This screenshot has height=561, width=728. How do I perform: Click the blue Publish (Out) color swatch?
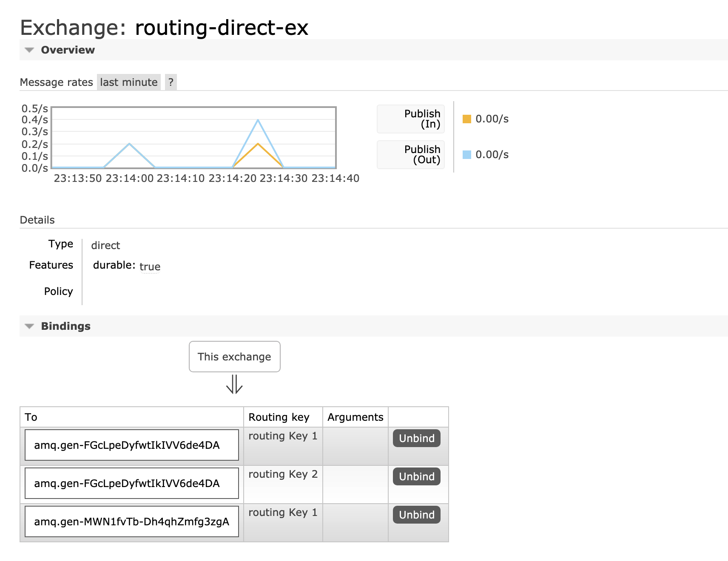pyautogui.click(x=467, y=155)
